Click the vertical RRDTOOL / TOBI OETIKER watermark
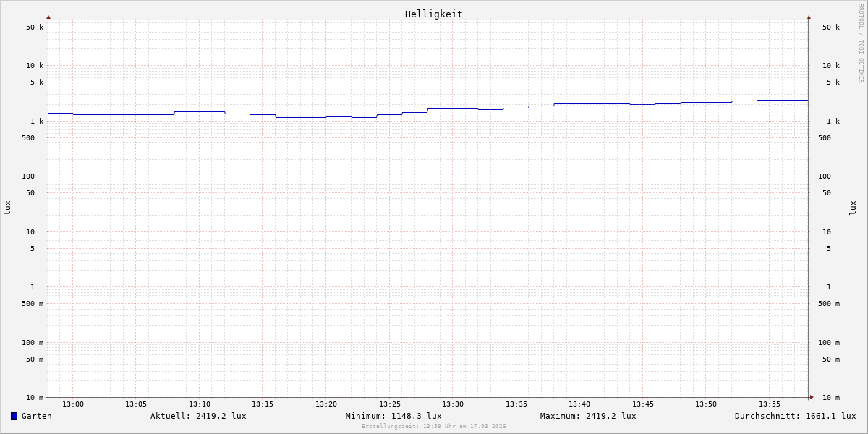868x434 pixels. point(861,43)
